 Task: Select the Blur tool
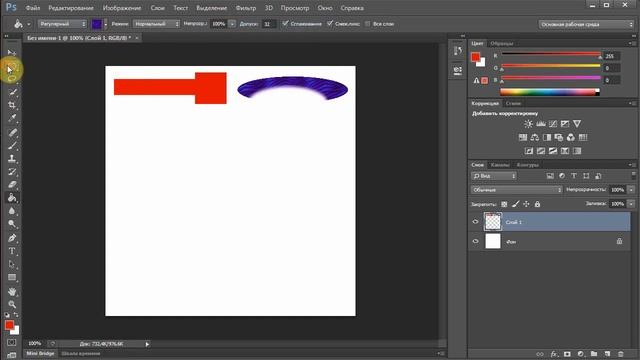[x=12, y=211]
